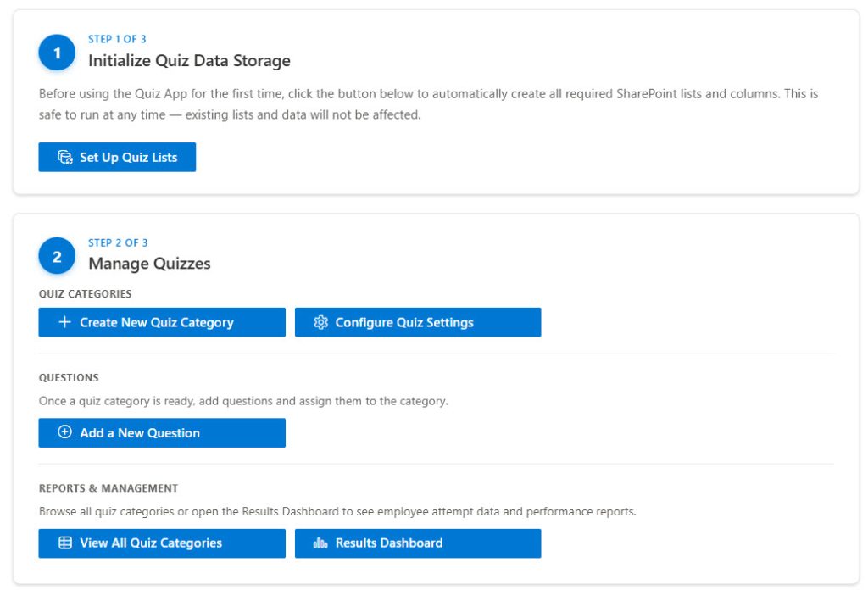Click the step 1 number circle
This screenshot has height=590, width=868.
[57, 53]
